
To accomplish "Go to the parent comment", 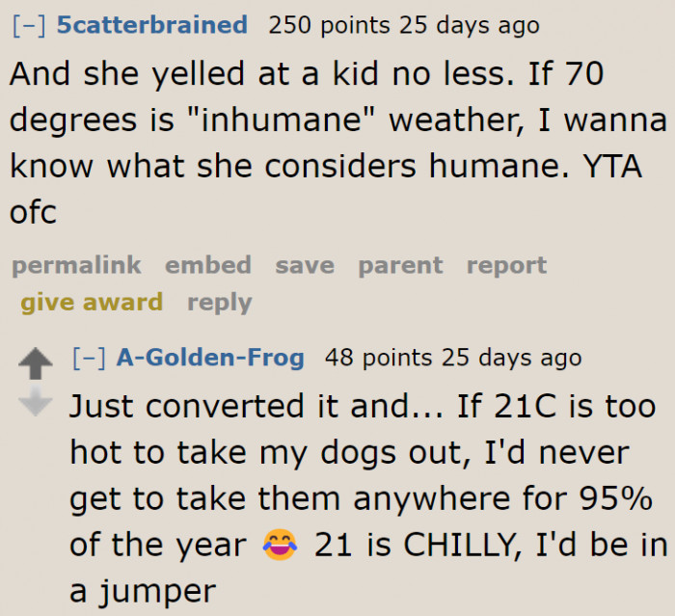I will coord(400,265).
